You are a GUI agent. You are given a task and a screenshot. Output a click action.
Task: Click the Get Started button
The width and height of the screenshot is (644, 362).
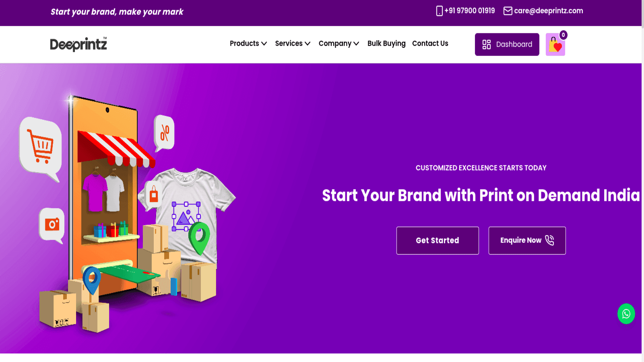point(438,241)
